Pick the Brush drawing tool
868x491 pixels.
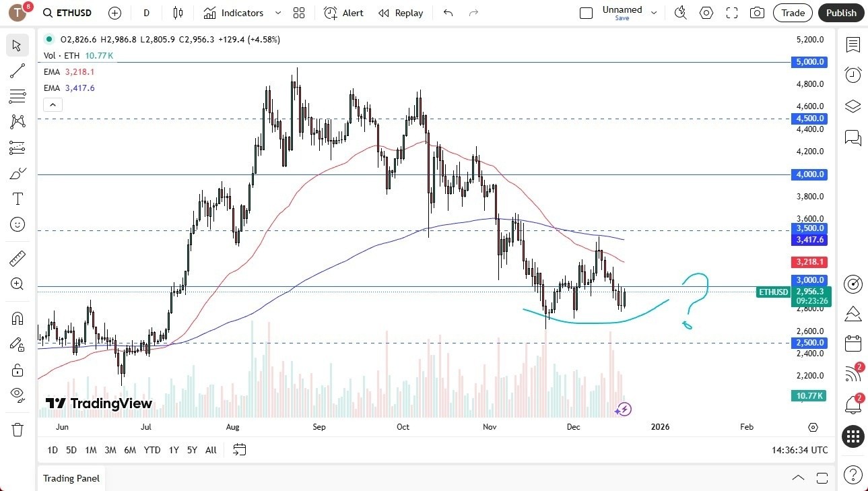(17, 172)
